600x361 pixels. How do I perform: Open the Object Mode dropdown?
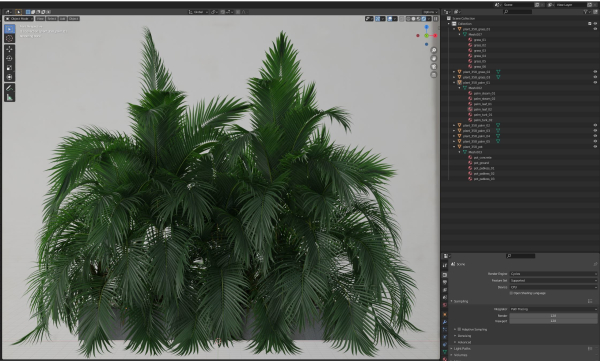[19, 18]
